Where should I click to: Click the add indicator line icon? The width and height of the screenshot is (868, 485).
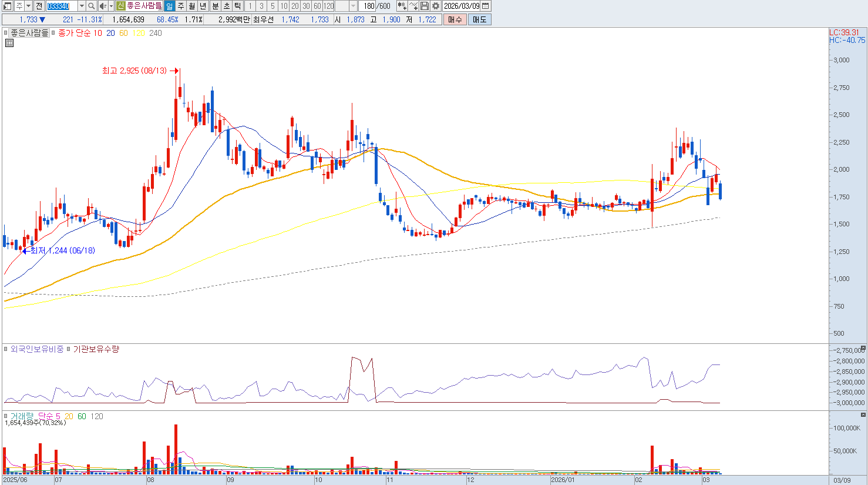pyautogui.click(x=413, y=6)
